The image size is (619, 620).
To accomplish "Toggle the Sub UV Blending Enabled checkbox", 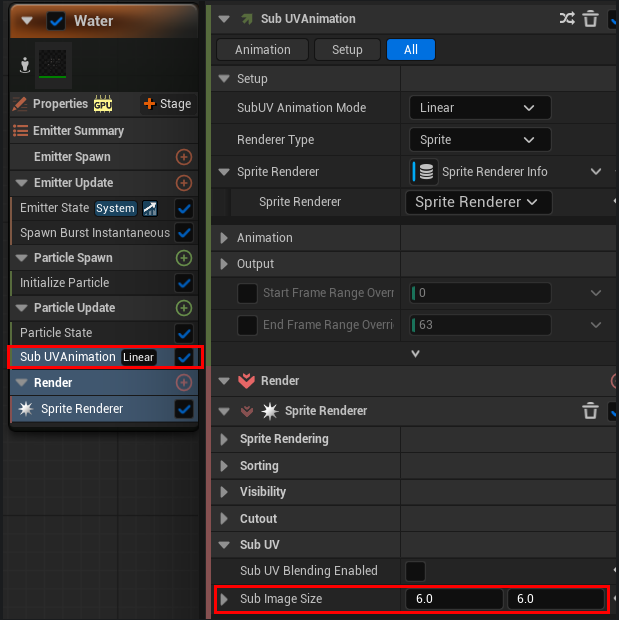I will (415, 571).
